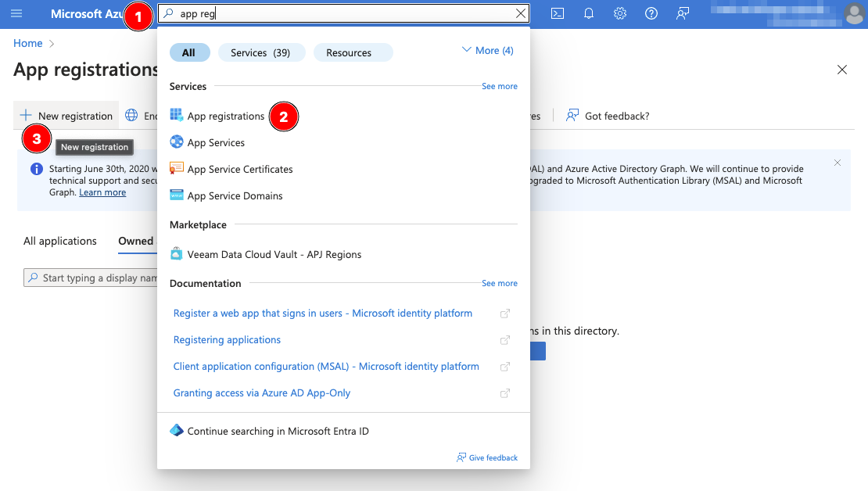The width and height of the screenshot is (868, 491).
Task: Focus the top search box
Action: pos(343,13)
